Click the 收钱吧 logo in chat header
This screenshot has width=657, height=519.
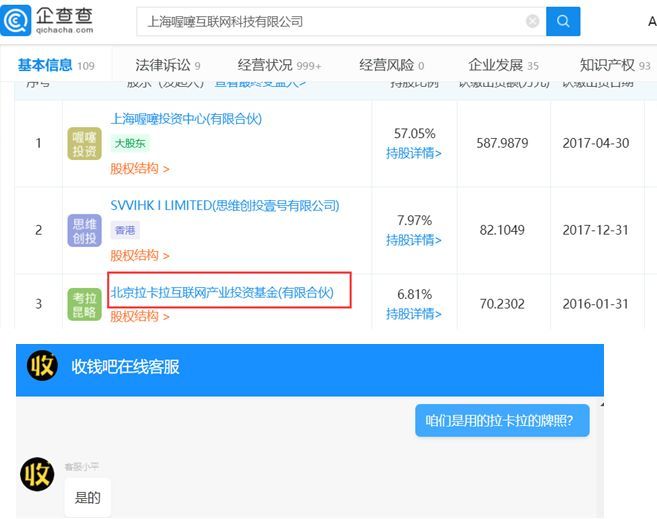point(42,365)
